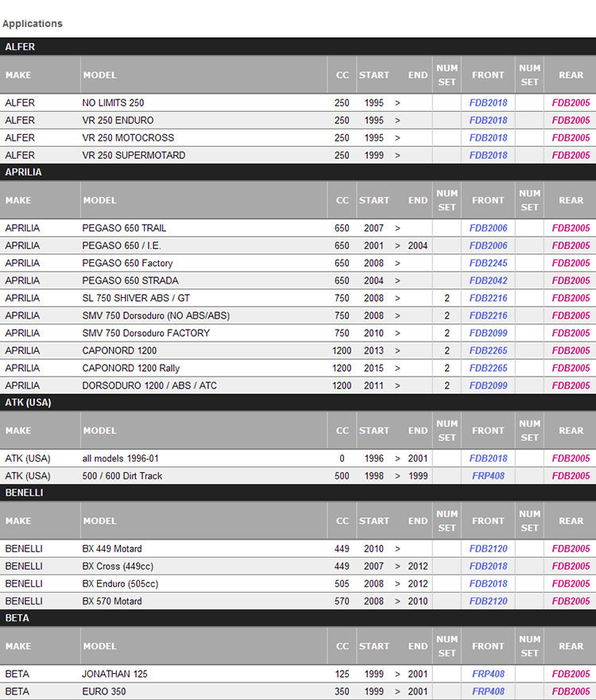Open FDB2120 front link for BX 449 Motard
This screenshot has width=596, height=700.
pyautogui.click(x=488, y=549)
